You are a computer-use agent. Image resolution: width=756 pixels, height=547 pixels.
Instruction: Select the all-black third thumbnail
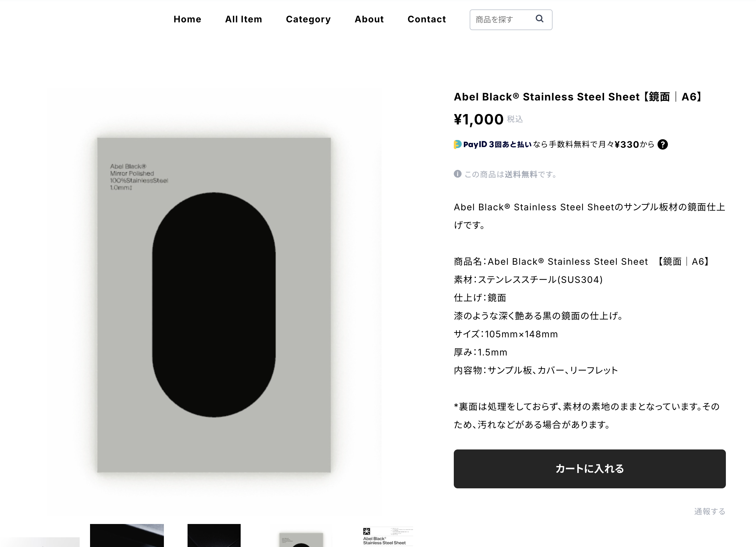[214, 536]
